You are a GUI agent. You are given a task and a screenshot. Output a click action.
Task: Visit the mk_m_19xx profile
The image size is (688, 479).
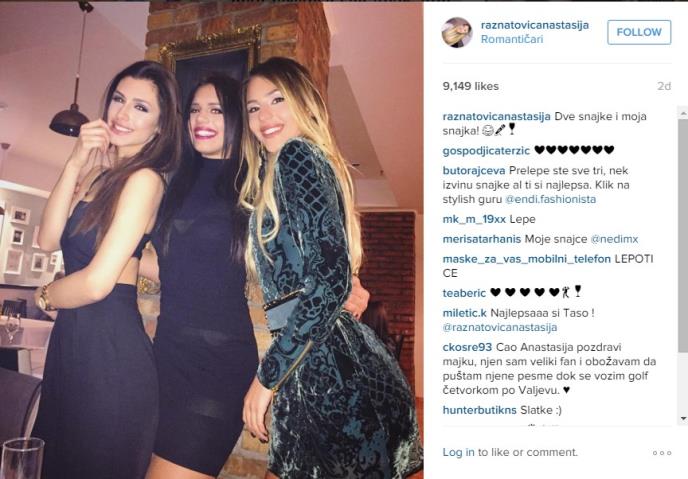(x=474, y=219)
